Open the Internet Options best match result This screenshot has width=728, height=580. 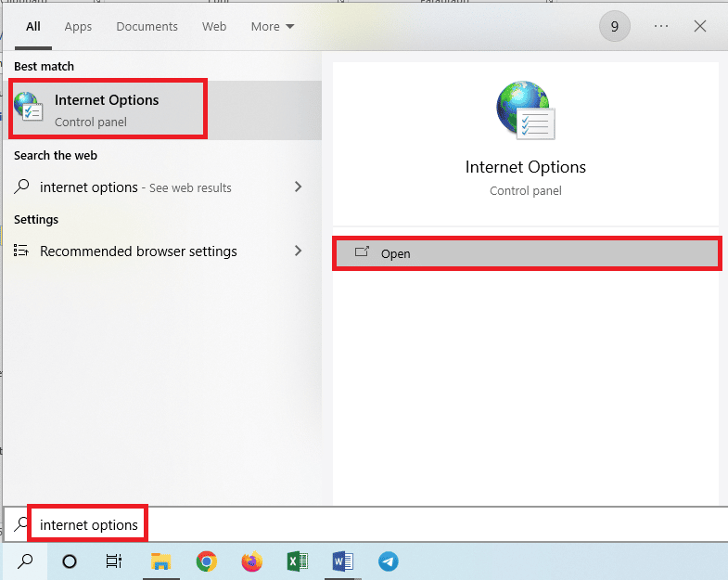(162, 110)
